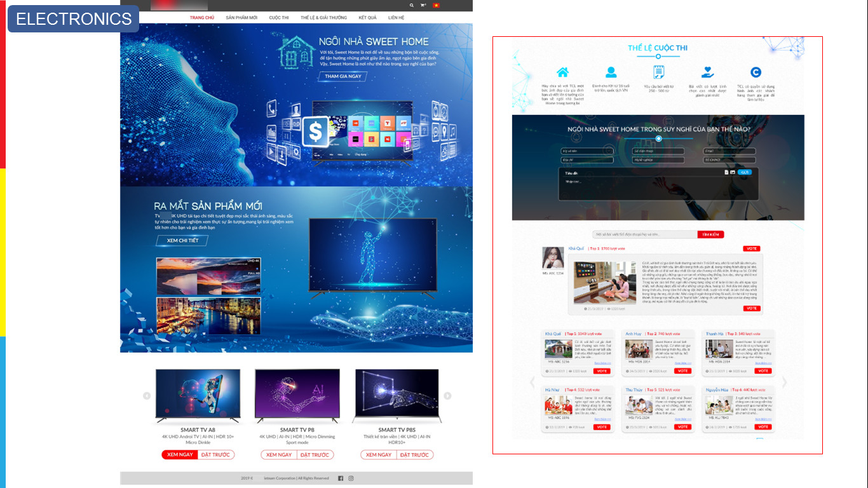The width and height of the screenshot is (868, 488).
Task: Click ĐẶT TRƯỚC under Smart TV A8
Action: (216, 455)
